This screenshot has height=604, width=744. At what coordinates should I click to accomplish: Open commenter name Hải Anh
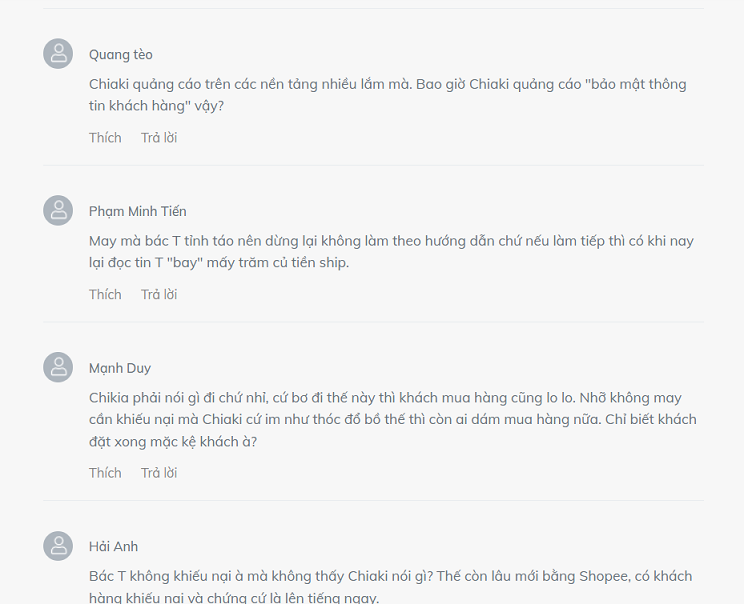113,547
